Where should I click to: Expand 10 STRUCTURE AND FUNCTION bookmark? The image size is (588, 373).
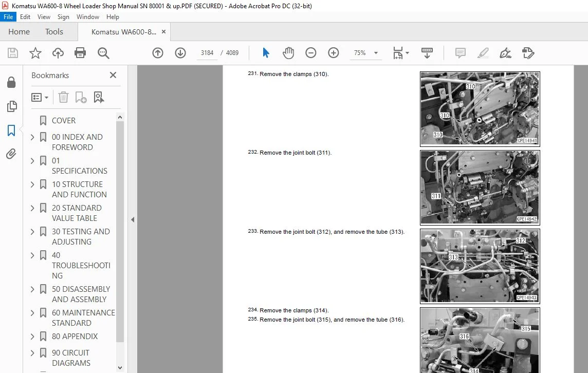click(x=32, y=184)
